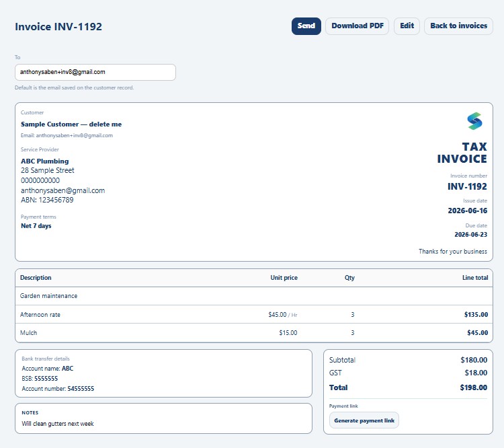
Task: Click the Net 7 days payment terms
Action: point(36,226)
